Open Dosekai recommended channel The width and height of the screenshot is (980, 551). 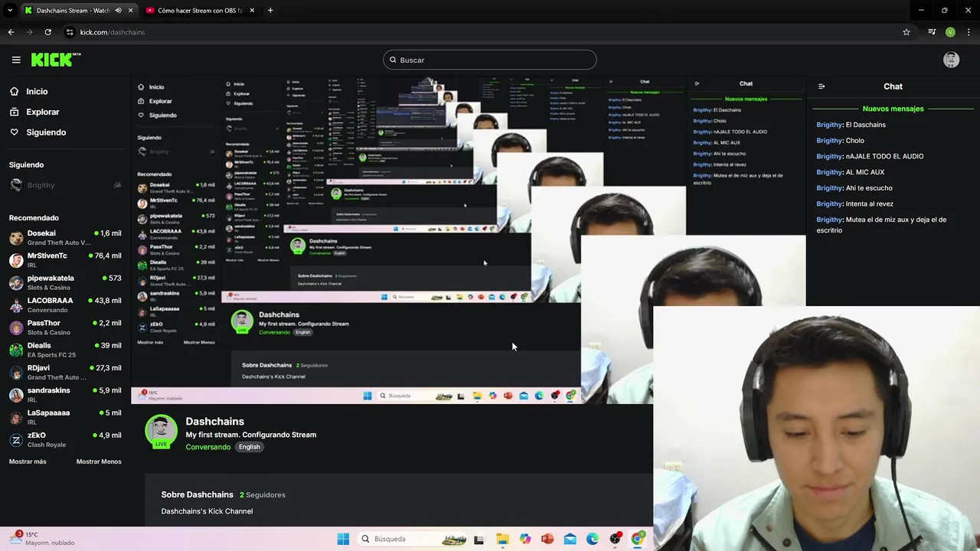(65, 237)
